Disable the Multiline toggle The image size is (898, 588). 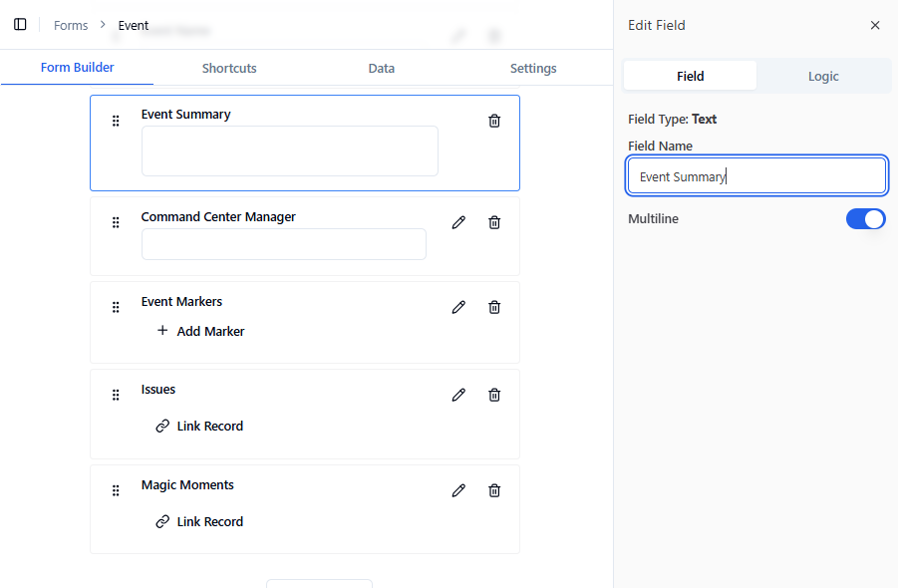pos(865,219)
